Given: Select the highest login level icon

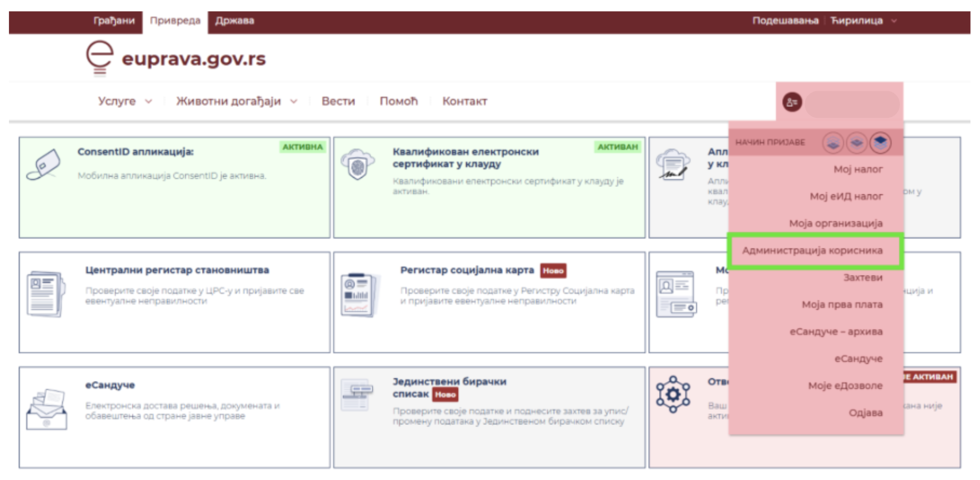Looking at the screenshot, I should pos(881,143).
